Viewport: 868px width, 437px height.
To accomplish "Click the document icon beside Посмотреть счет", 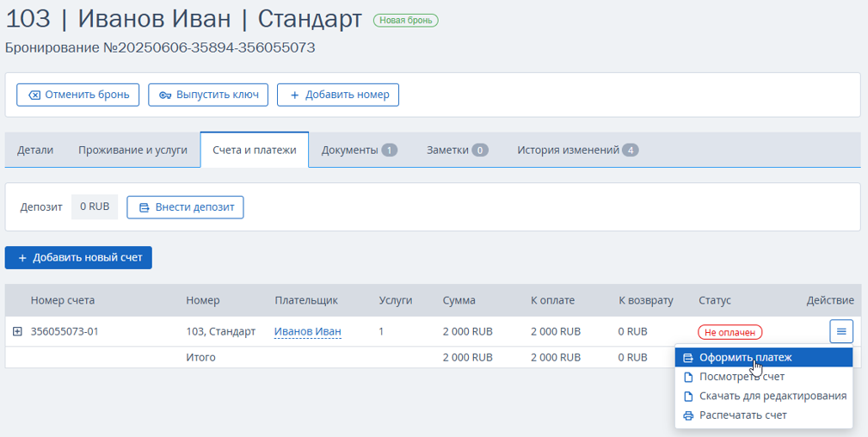I will tap(688, 377).
